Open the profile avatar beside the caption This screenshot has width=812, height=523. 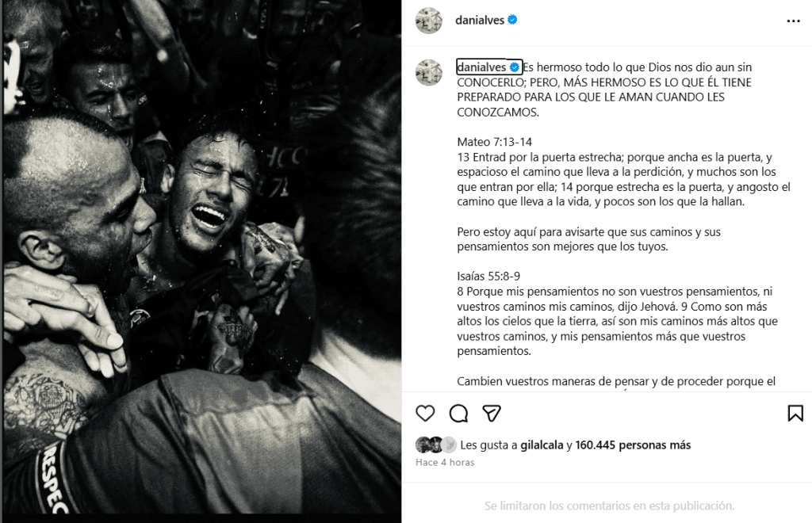(429, 72)
